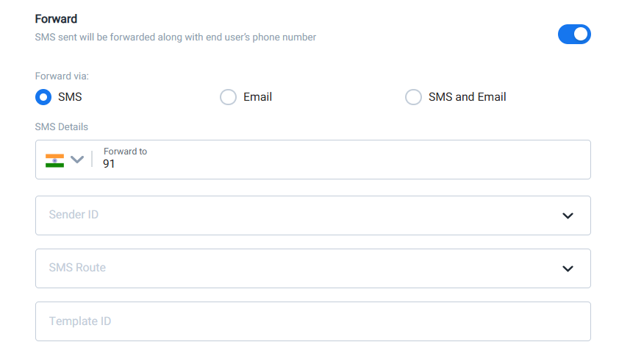Click the SMS and Email label text
Viewport: 644px width, 353px height.
tap(467, 97)
